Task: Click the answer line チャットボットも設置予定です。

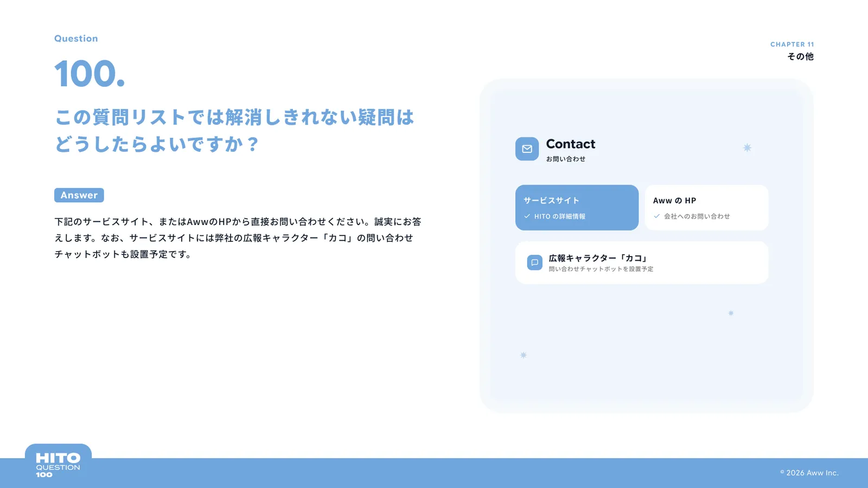Action: (124, 254)
